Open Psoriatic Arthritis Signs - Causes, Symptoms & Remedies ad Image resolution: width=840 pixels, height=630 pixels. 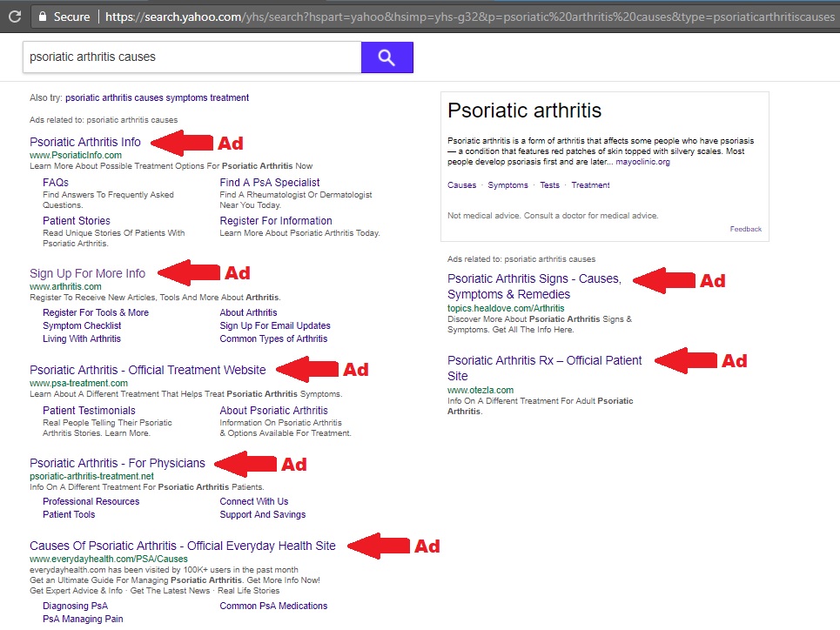point(534,286)
